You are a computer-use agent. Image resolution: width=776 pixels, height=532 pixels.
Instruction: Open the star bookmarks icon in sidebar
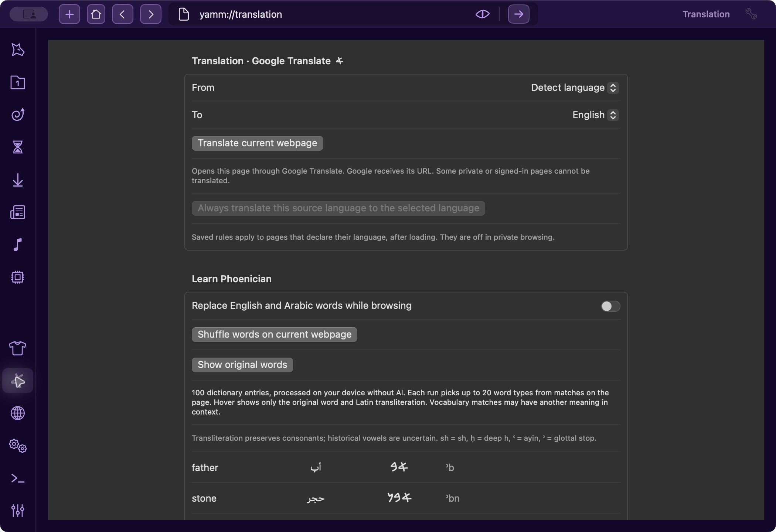[18, 50]
